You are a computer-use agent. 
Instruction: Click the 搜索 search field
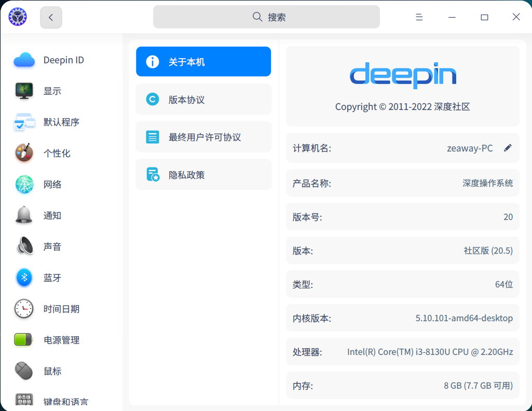pos(266,17)
